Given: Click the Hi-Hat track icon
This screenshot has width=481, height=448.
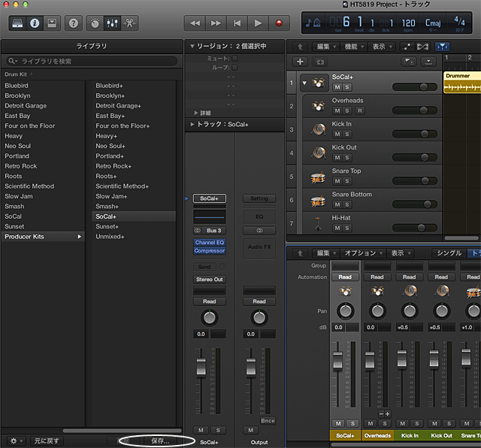Looking at the screenshot, I should click(x=318, y=224).
